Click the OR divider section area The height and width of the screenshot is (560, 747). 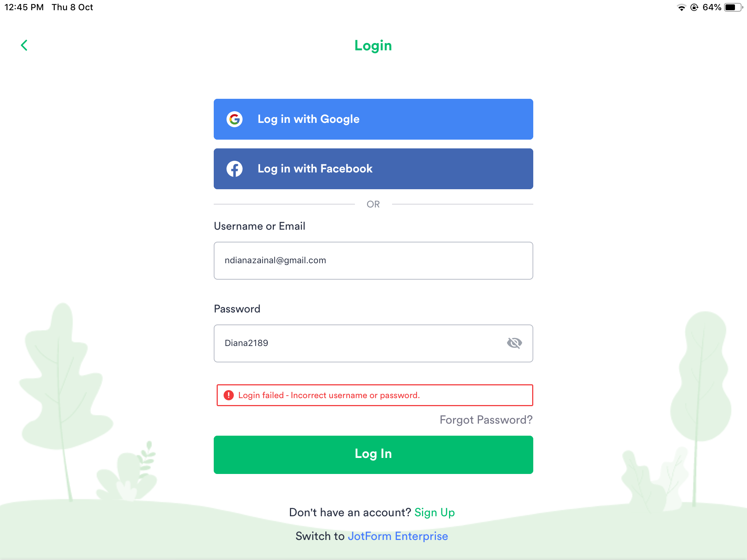373,205
